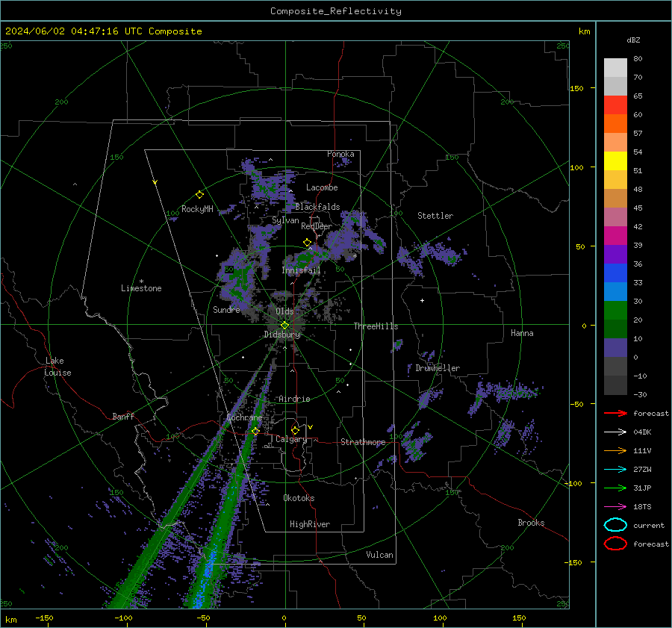Viewport: 672px width, 628px height.
Task: Select the 80 dBZ light gray swatch
Action: (x=615, y=67)
